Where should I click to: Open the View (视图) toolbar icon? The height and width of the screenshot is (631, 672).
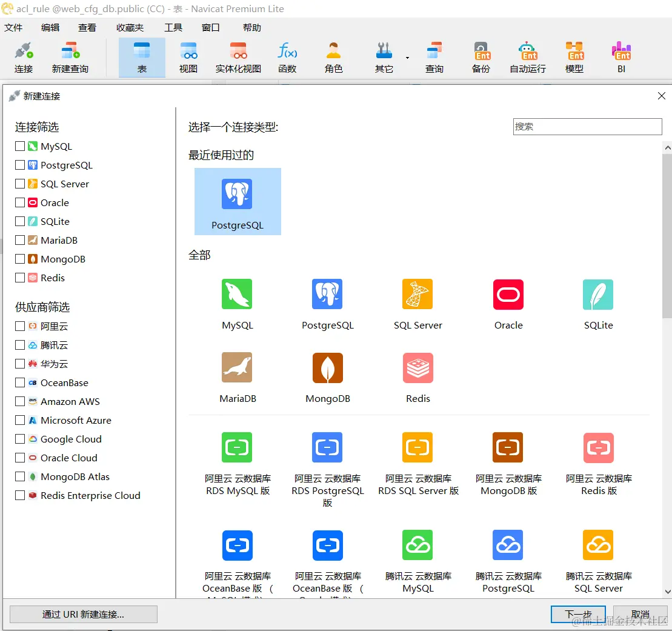(x=188, y=58)
